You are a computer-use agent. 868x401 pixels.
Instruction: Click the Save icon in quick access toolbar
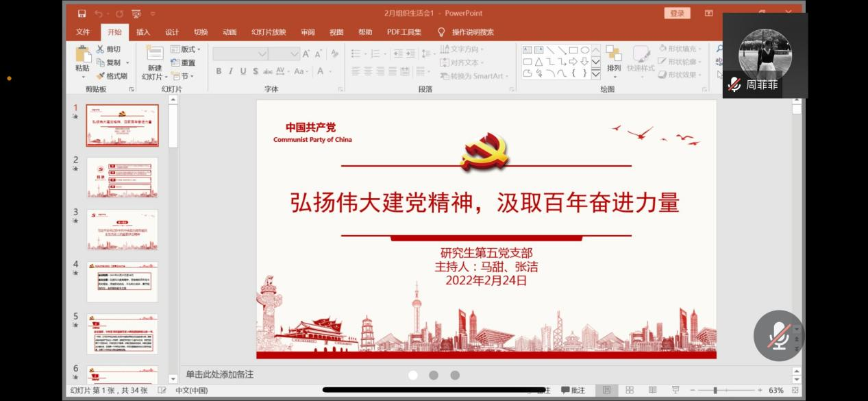point(82,13)
